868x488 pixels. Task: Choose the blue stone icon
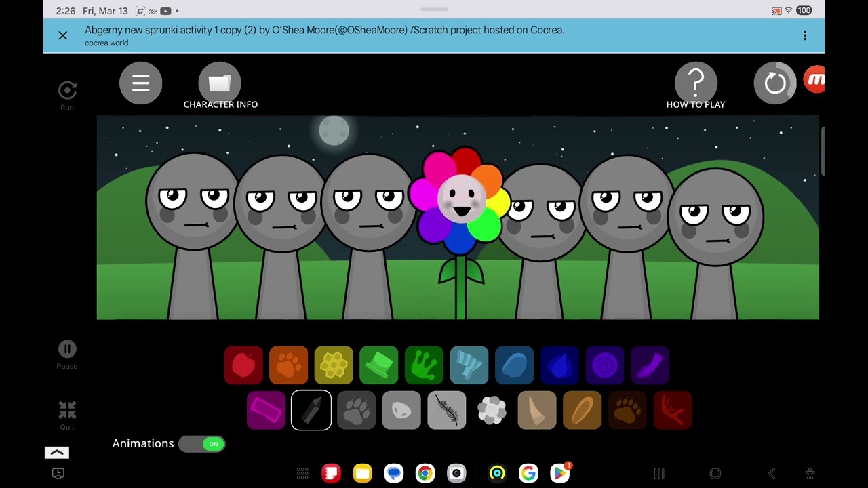[514, 365]
